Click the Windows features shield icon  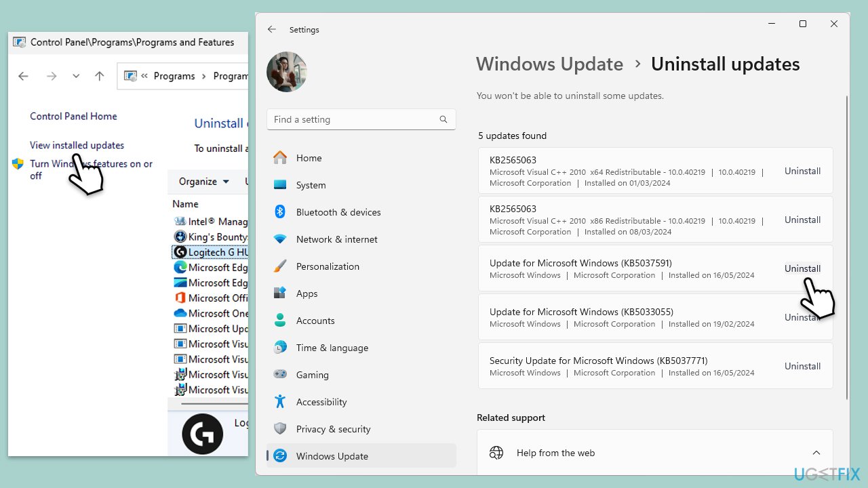coord(18,164)
